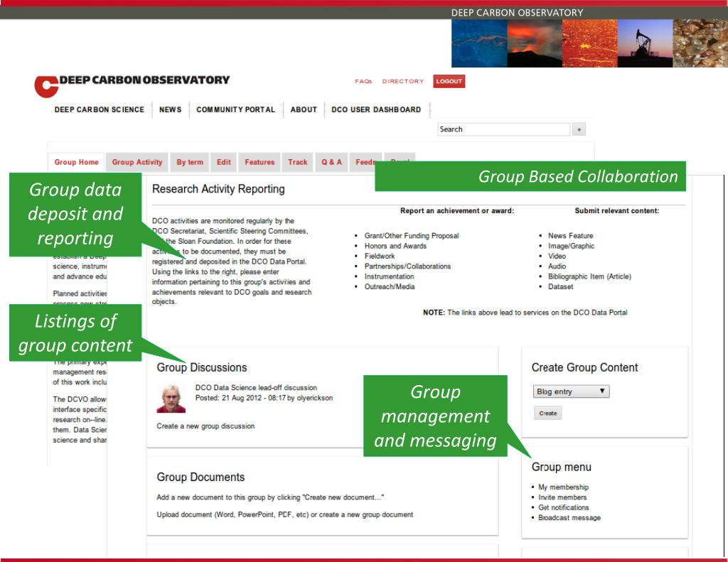Open the Audio submission link
Screen dimensions: 728x562
[557, 266]
